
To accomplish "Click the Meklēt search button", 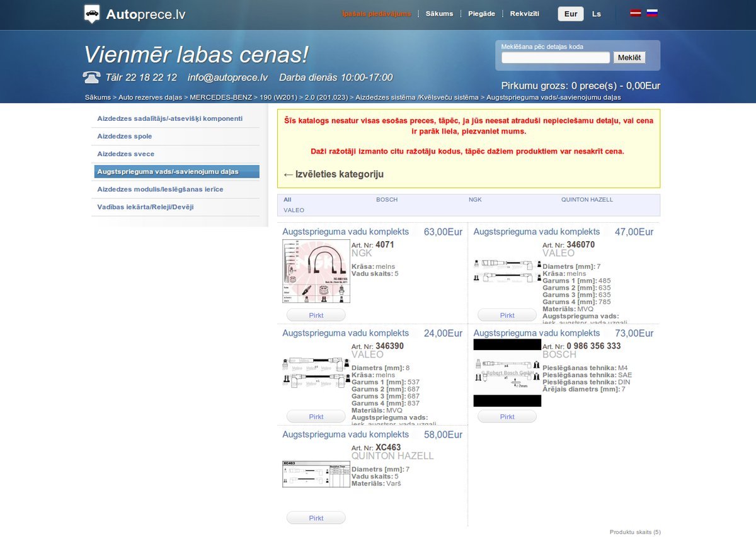I will click(629, 58).
